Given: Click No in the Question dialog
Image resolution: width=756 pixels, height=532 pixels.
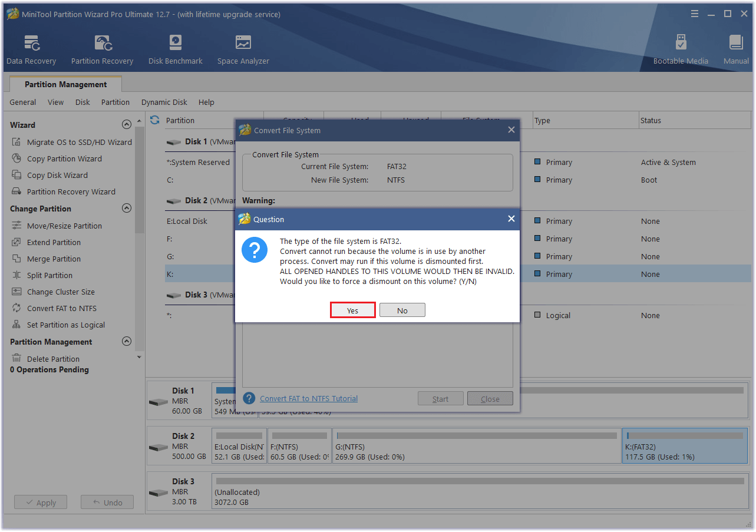Looking at the screenshot, I should 402,310.
